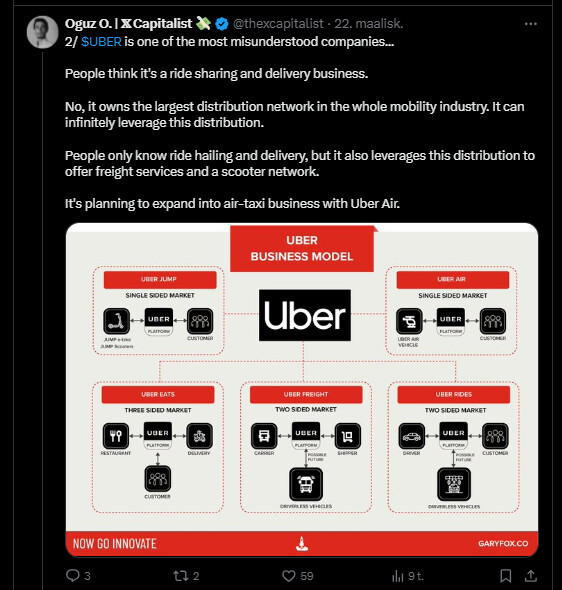Open the @thexcapitalist handle link
562x590 pixels.
point(278,24)
